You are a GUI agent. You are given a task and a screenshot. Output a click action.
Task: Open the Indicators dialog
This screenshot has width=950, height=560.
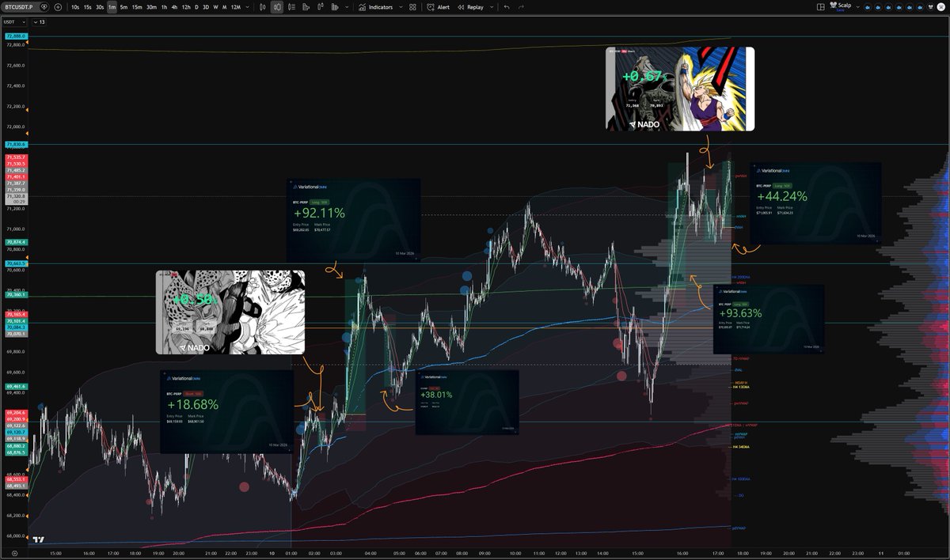pyautogui.click(x=374, y=7)
